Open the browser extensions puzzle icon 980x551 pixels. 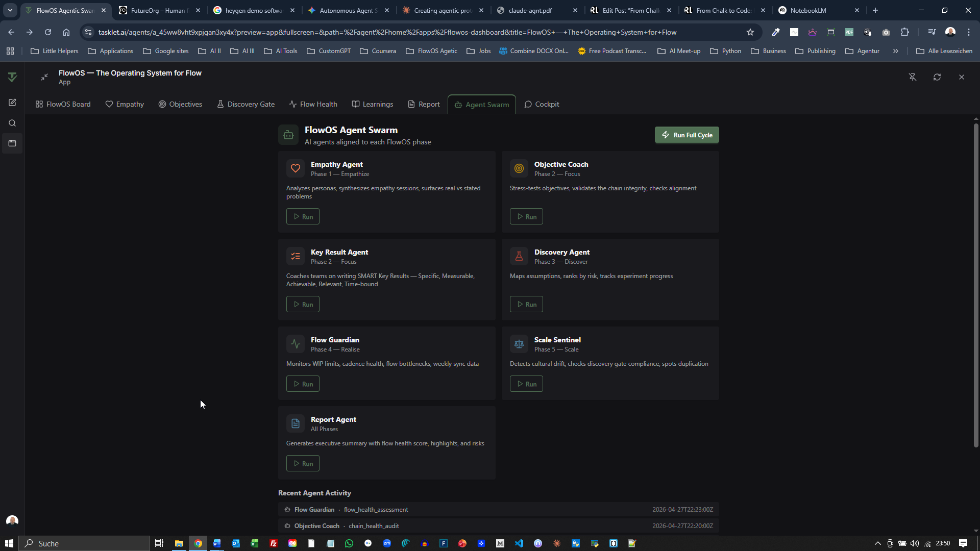click(904, 32)
